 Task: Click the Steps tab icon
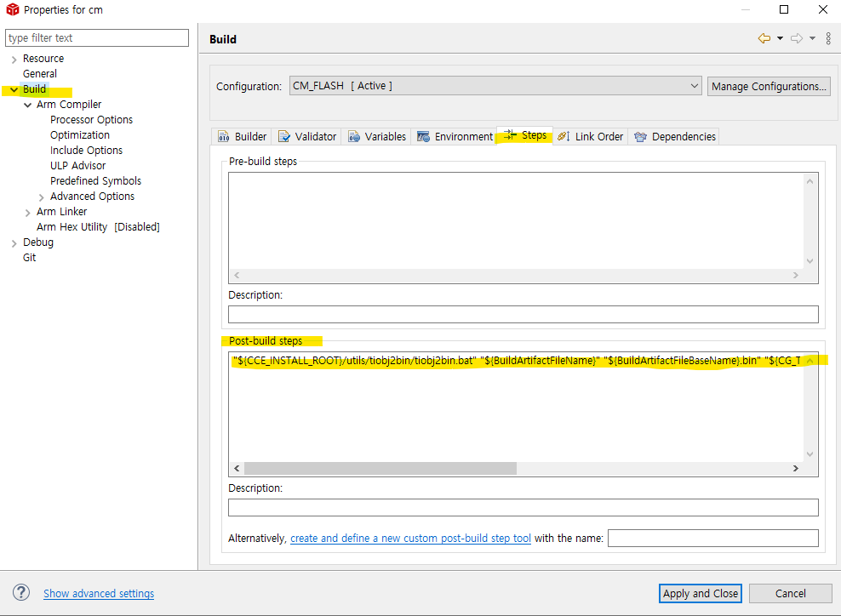click(510, 135)
